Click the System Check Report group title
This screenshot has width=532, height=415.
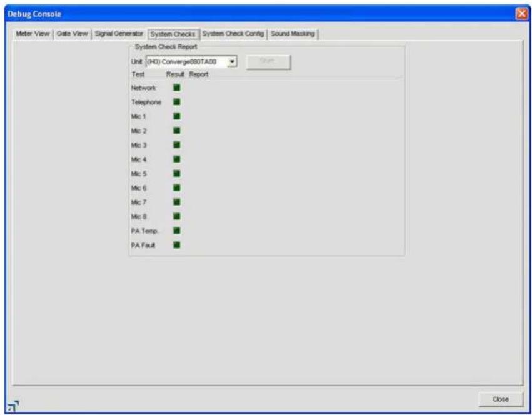tap(166, 47)
